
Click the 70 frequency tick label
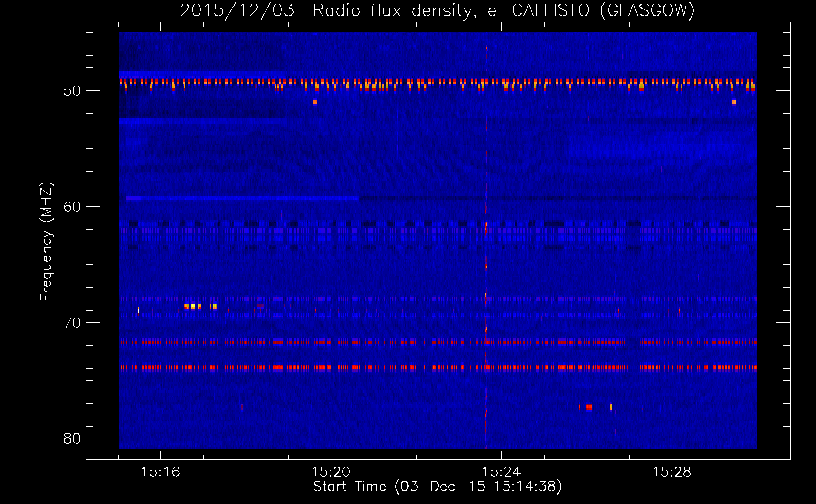pos(72,323)
